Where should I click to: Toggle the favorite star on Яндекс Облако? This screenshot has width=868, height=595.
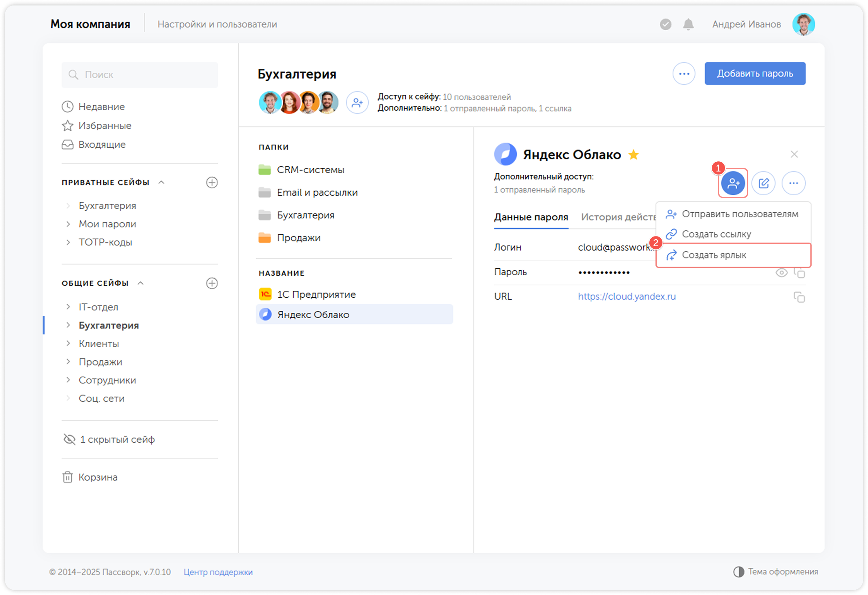(x=633, y=155)
